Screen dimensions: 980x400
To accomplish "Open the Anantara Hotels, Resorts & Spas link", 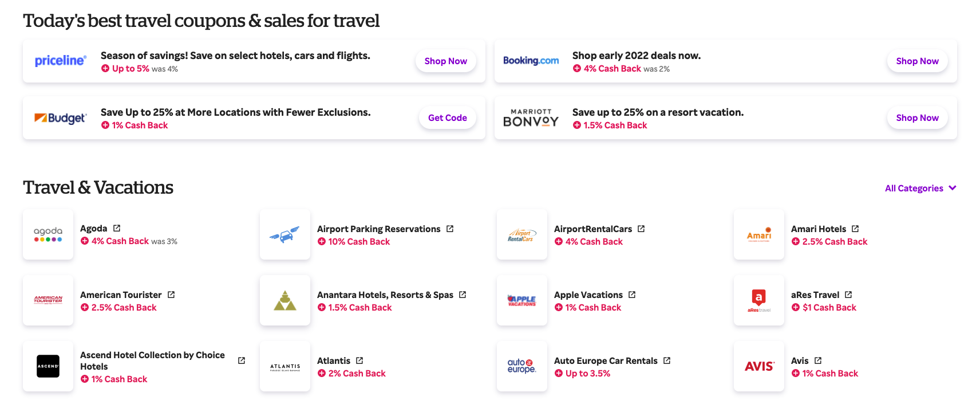I will 385,295.
